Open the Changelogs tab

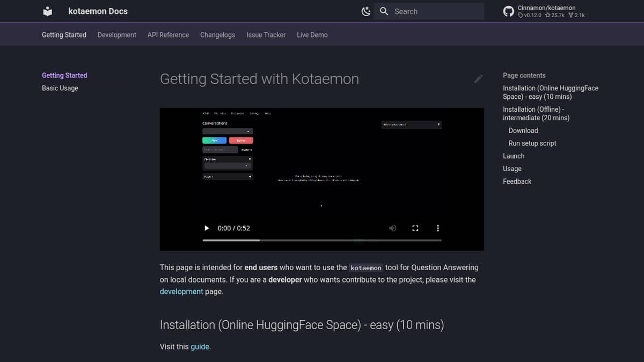[217, 35]
